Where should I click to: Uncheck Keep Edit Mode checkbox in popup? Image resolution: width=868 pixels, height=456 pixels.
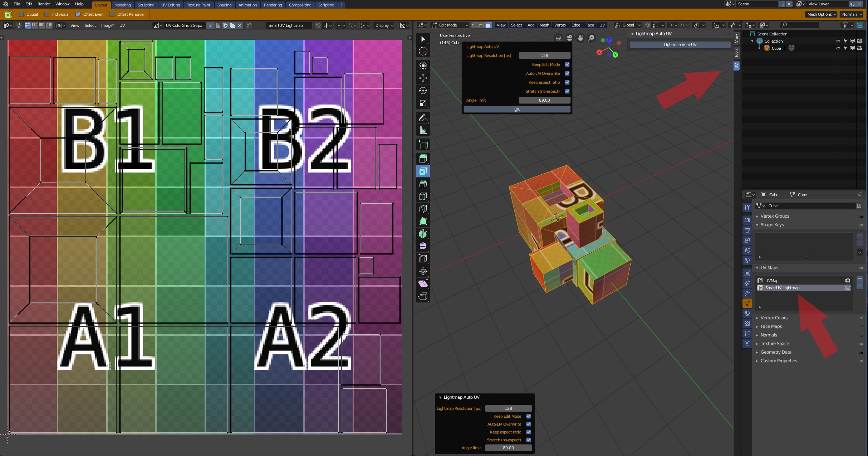(x=567, y=64)
